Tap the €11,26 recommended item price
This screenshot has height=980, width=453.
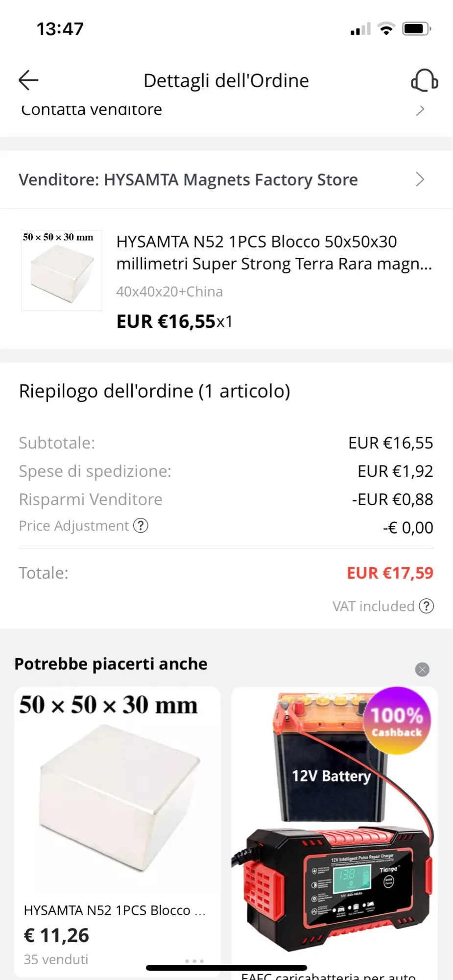56,935
